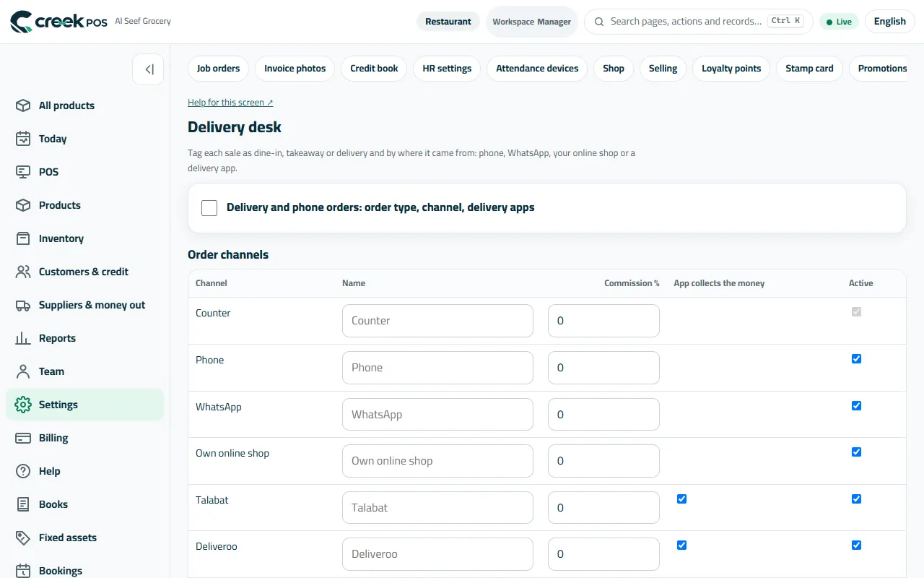The image size is (924, 578).
Task: Enable the Delivery and phone orders checkbox
Action: point(209,208)
